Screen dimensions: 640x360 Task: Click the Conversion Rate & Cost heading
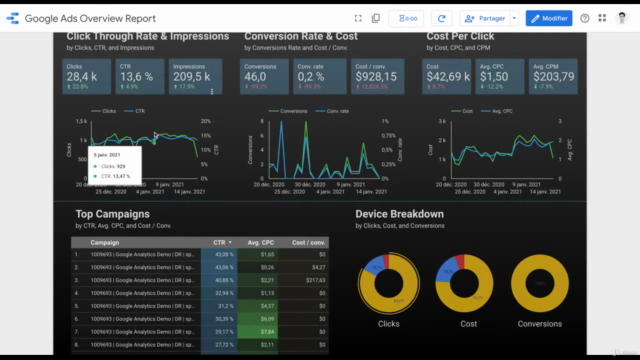(x=301, y=36)
